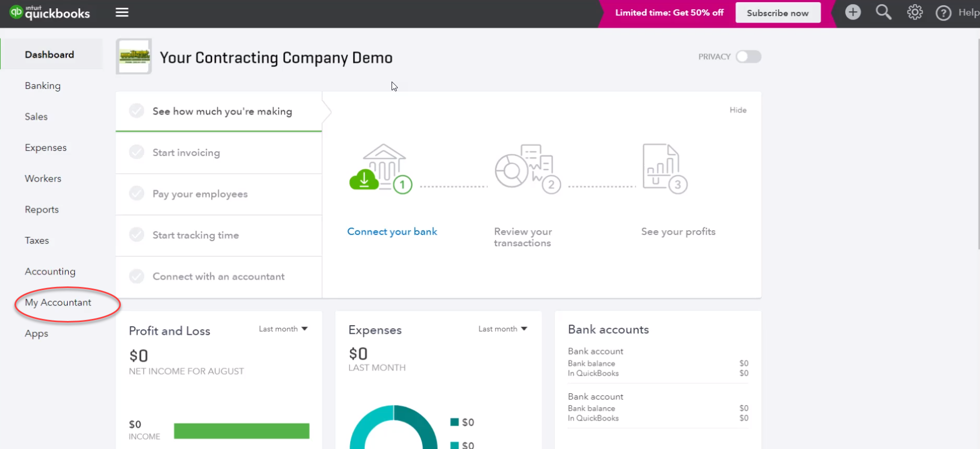Open Expenses in the sidebar
The image size is (980, 449).
pos(46,148)
